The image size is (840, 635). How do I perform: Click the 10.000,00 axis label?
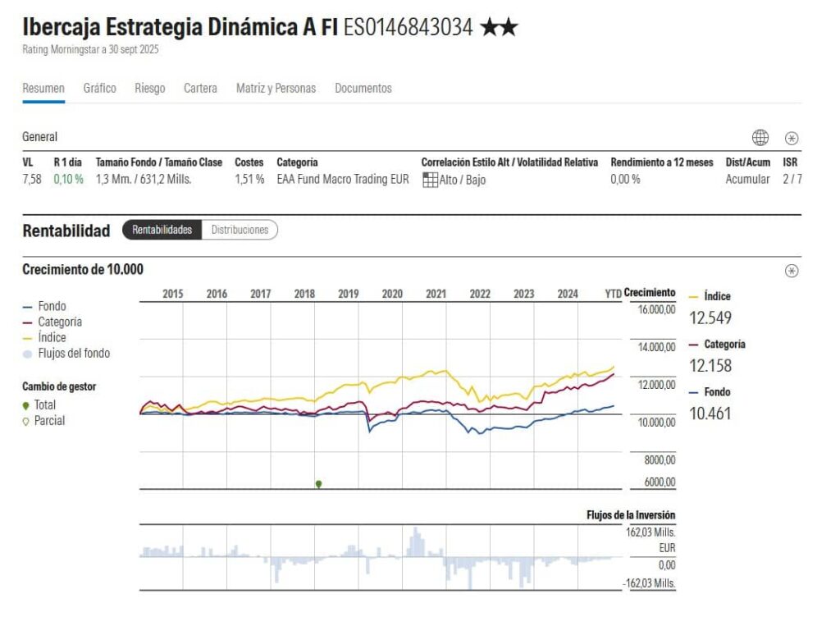(656, 423)
